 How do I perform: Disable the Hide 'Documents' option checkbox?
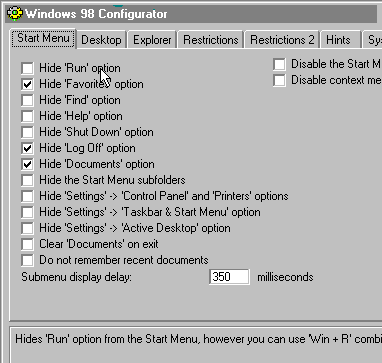pos(27,164)
